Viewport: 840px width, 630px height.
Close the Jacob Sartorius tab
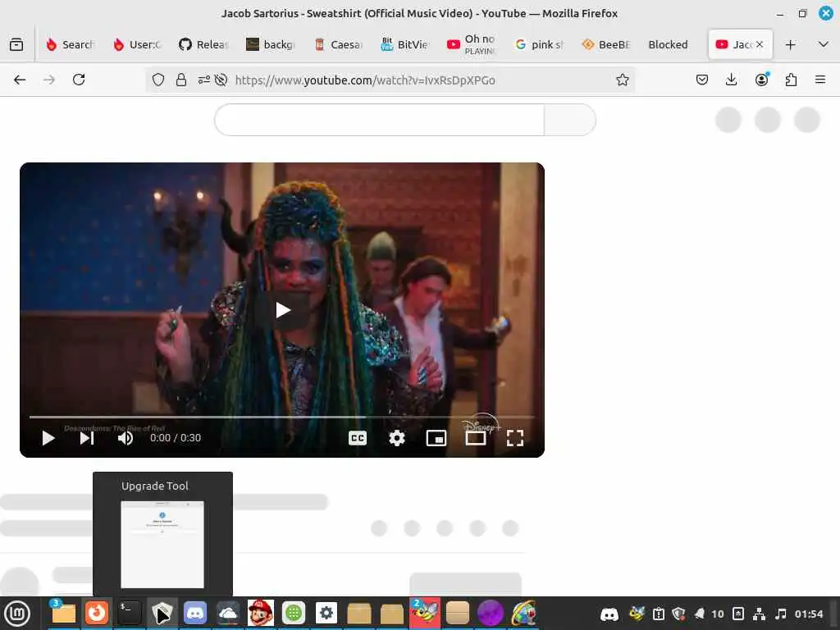coord(760,44)
